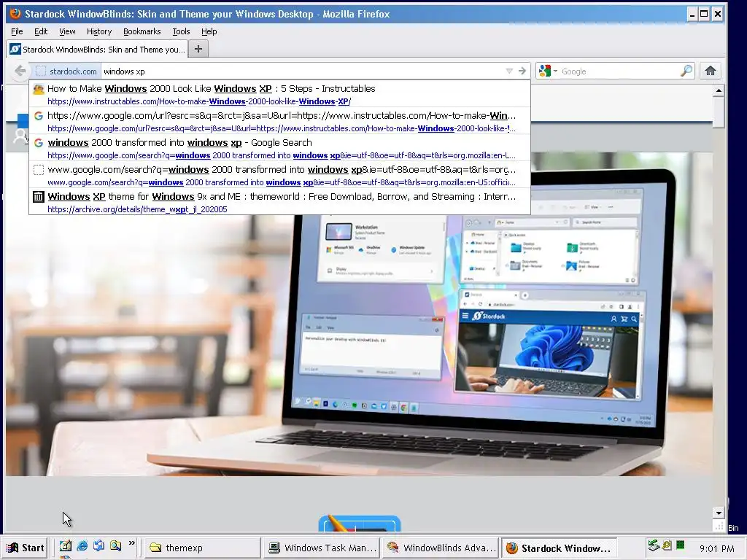747x560 pixels.
Task: Launch Outlook Express from quick launch
Action: pyautogui.click(x=98, y=546)
